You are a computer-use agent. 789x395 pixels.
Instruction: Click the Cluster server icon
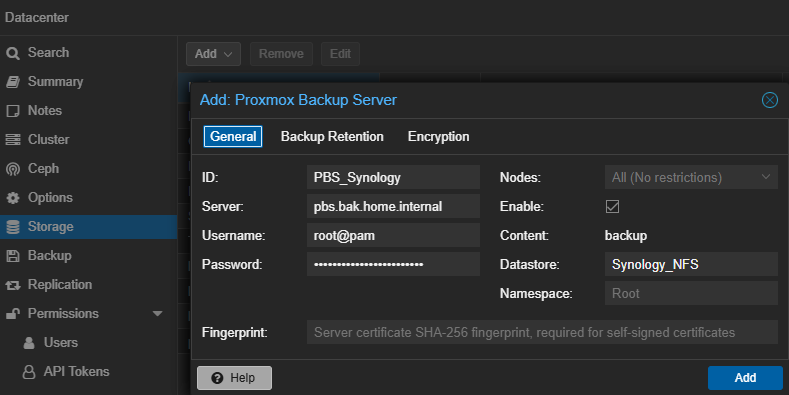(13, 139)
